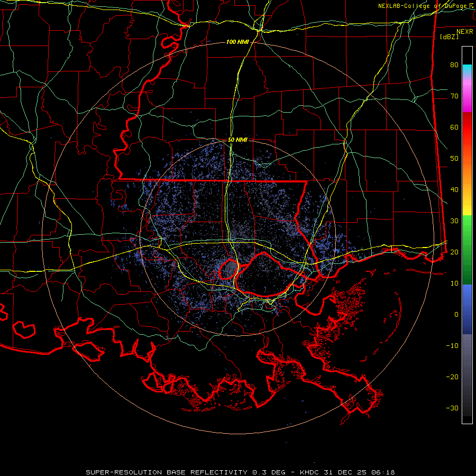Click the 20 dBZ scale label
The image size is (476, 476).
coord(454,252)
